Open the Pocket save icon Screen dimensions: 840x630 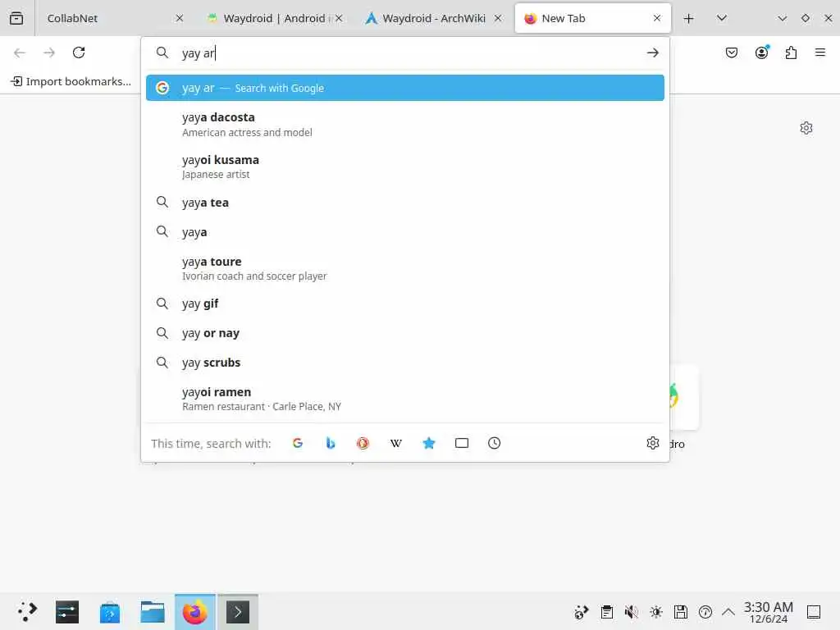tap(731, 52)
